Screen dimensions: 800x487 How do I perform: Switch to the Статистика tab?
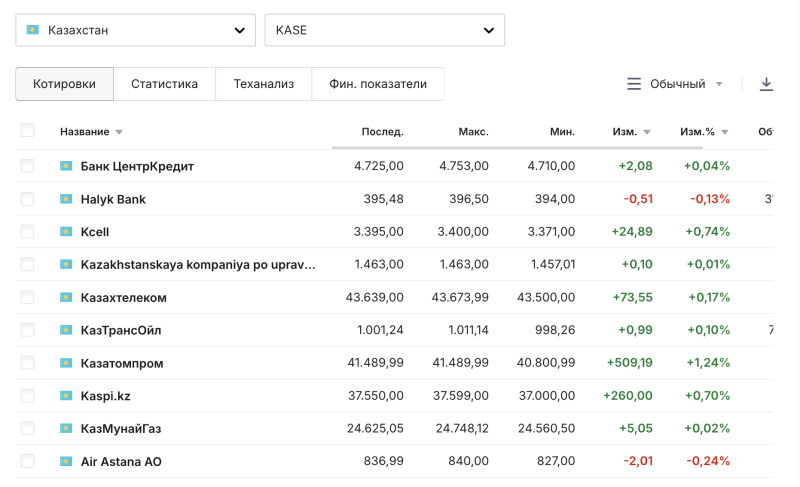click(164, 84)
